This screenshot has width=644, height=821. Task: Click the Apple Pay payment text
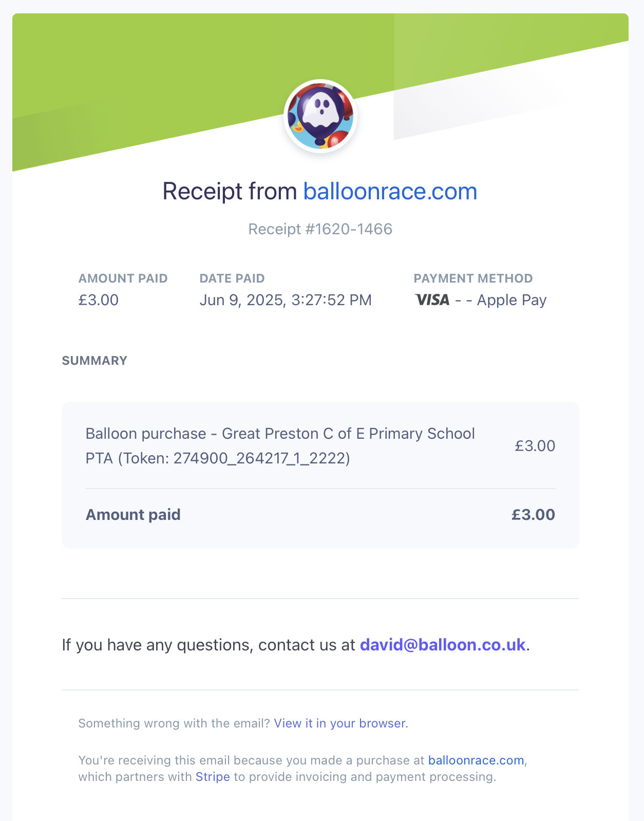coord(512,300)
